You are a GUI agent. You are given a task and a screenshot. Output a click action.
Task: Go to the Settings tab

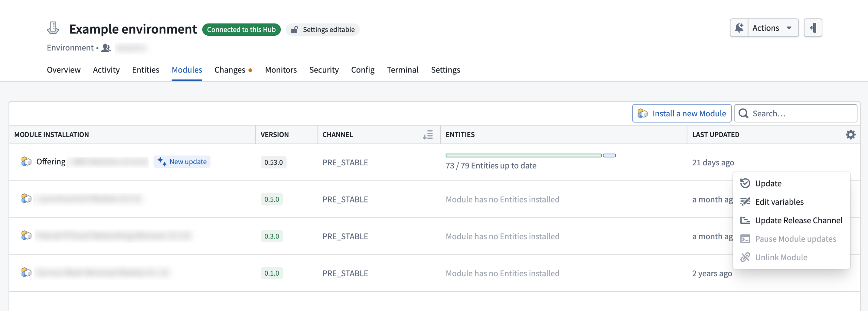pos(446,70)
